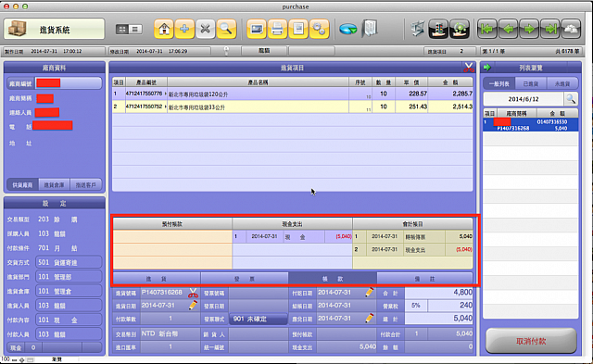This screenshot has width=593, height=364.
Task: Click the 現金支出 column header
Action: click(292, 224)
